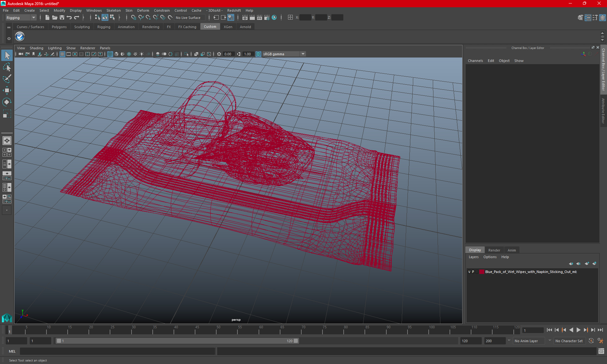607x364 pixels.
Task: Toggle wireframe shading mode
Action: (x=110, y=54)
